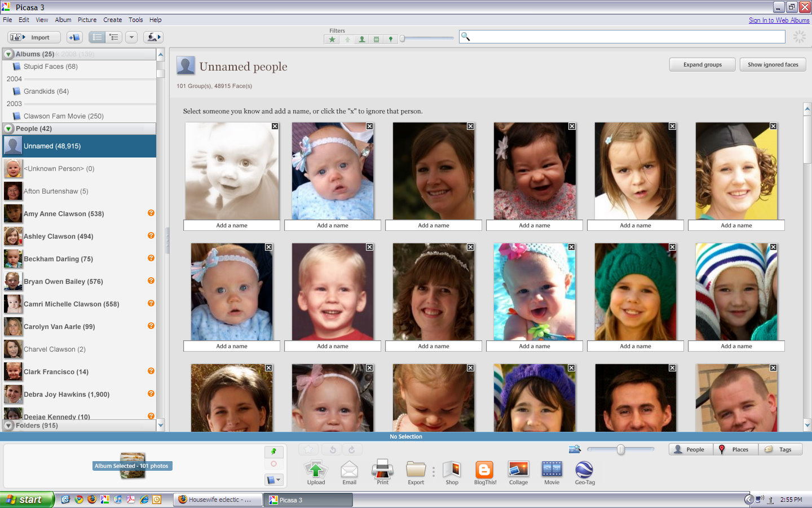Ignore the face wearing the green knit hat
The height and width of the screenshot is (508, 812).
click(672, 247)
